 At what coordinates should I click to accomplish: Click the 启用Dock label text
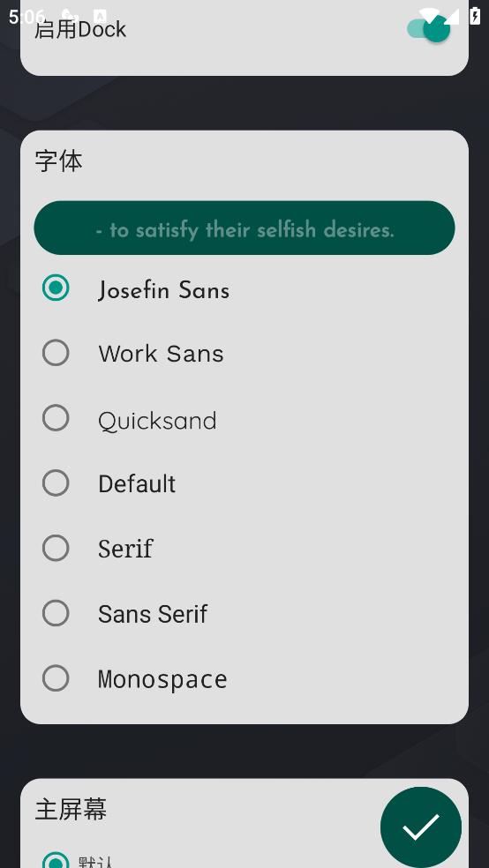pyautogui.click(x=80, y=29)
